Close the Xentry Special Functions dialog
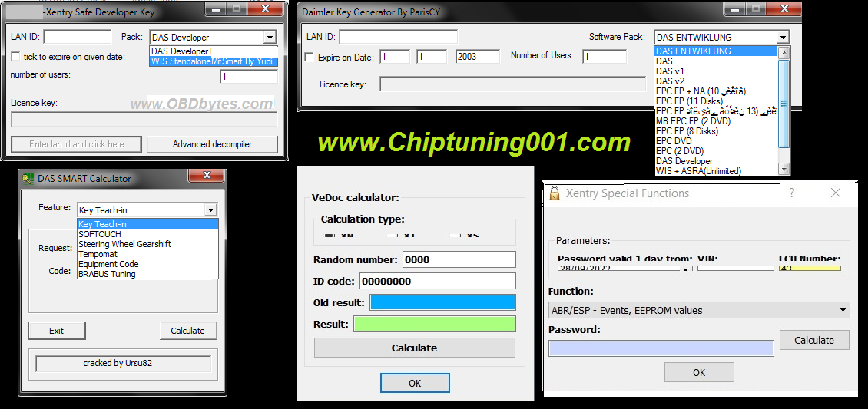The height and width of the screenshot is (409, 868). [x=836, y=193]
